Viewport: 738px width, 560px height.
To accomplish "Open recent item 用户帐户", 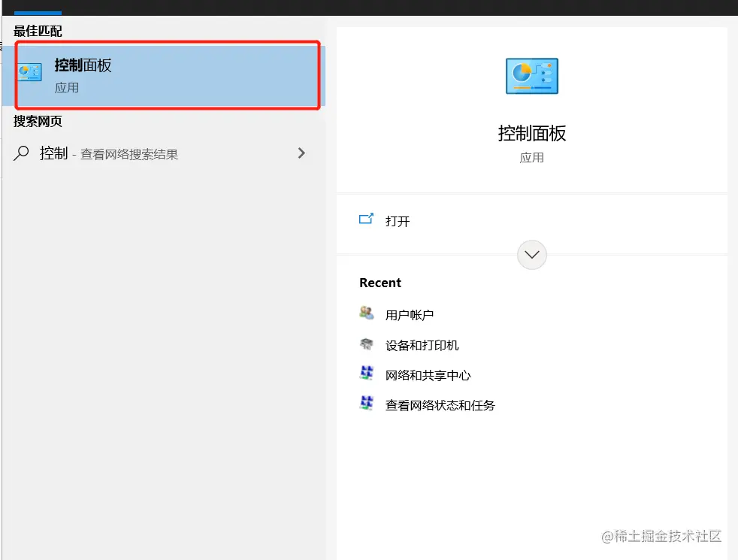I will tap(409, 315).
